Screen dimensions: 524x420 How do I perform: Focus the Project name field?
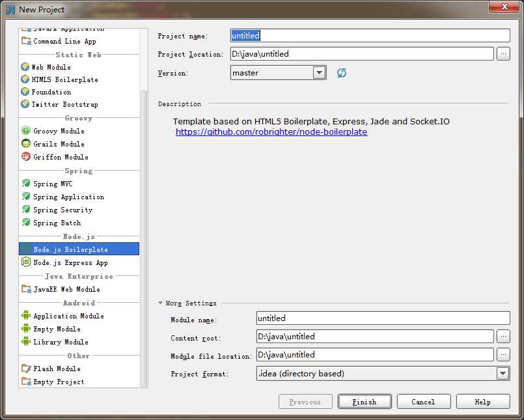pos(370,35)
